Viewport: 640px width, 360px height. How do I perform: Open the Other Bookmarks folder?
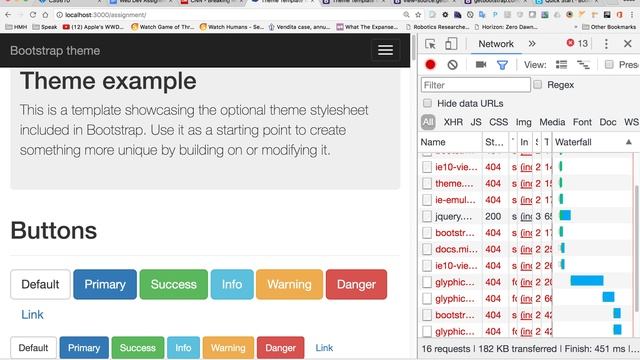609,27
